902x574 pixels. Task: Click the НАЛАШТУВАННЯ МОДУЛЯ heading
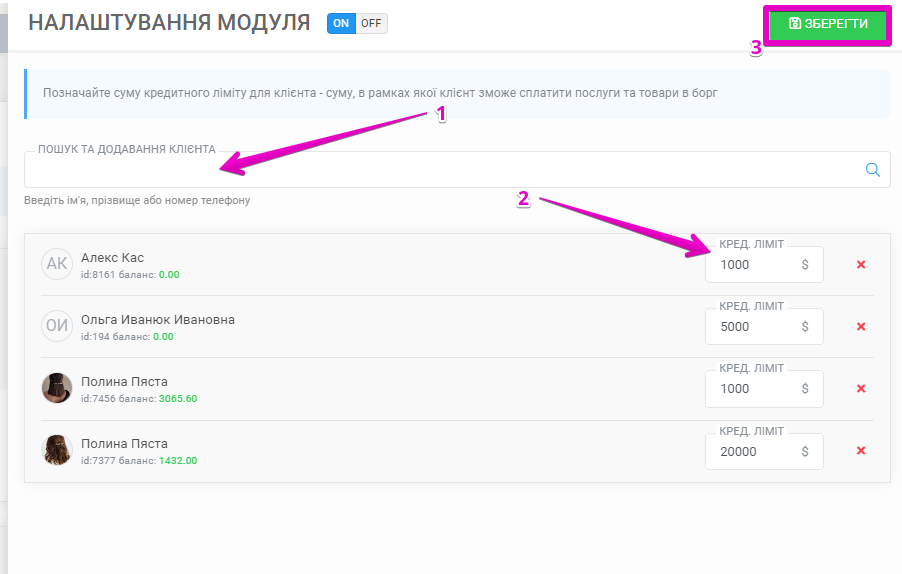click(x=169, y=23)
